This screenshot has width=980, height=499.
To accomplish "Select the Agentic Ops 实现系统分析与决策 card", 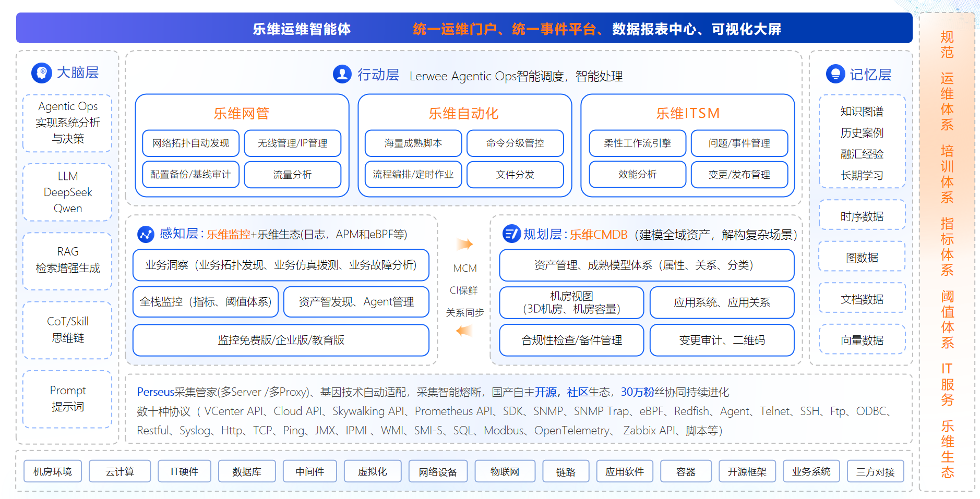I will 68,123.
